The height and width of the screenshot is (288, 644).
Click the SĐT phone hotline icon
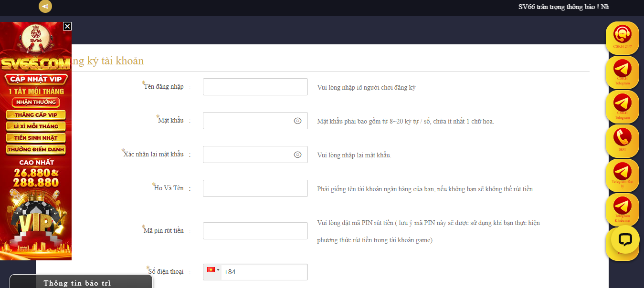pos(622,139)
